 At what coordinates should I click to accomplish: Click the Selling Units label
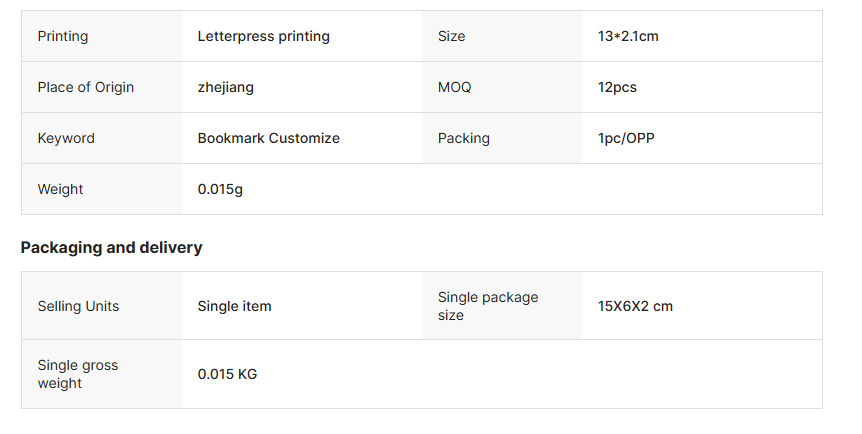coord(78,306)
